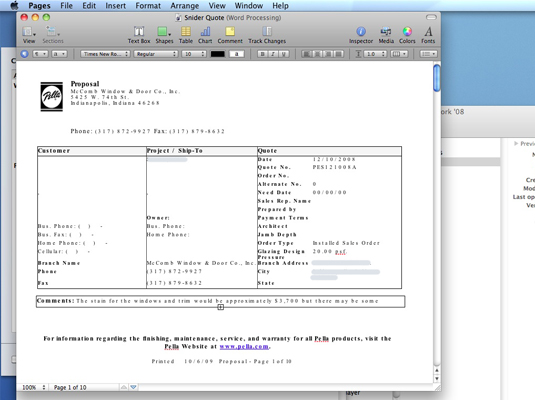Toggle bold formatting
Viewport: 535px width, 400px height.
click(x=262, y=54)
